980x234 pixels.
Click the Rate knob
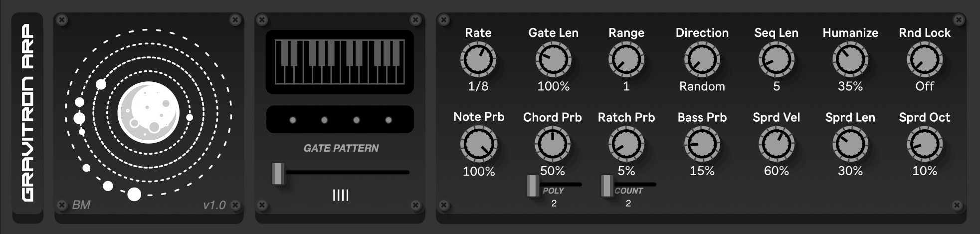(x=478, y=60)
